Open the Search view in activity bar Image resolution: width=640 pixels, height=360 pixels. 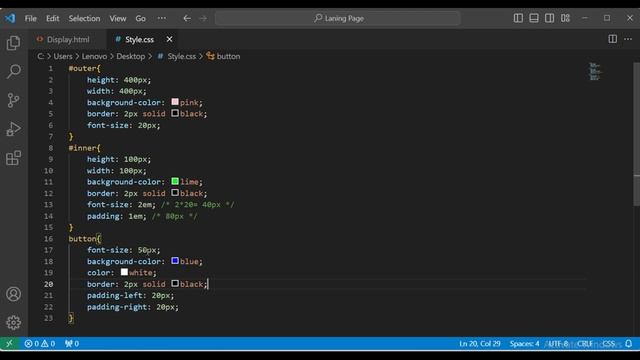point(13,71)
